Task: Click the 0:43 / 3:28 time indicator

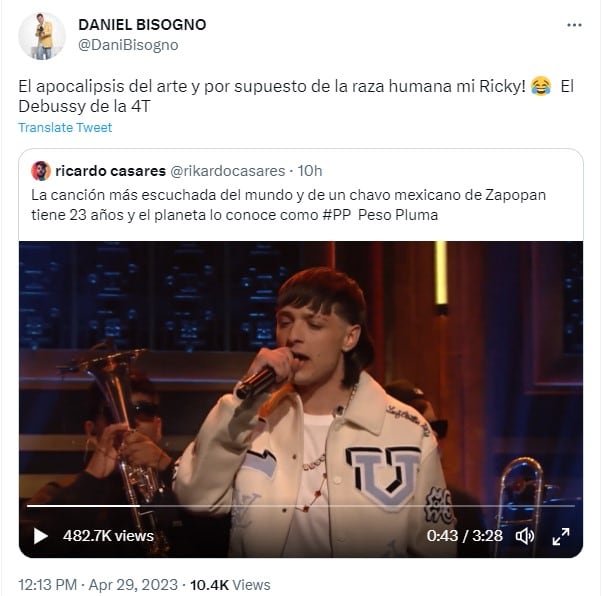Action: click(x=465, y=536)
